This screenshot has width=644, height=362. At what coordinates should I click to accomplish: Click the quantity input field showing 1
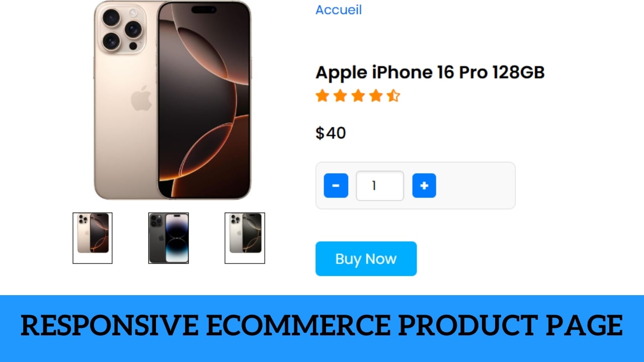[380, 186]
